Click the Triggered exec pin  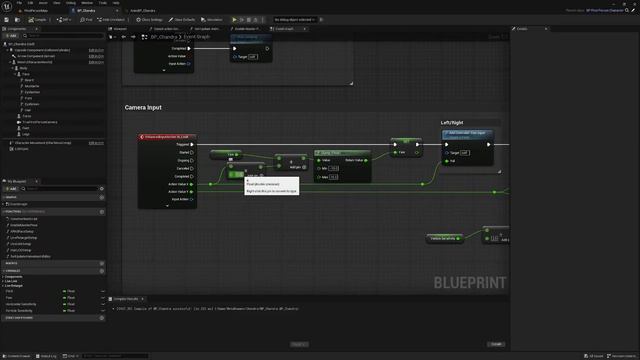click(192, 144)
